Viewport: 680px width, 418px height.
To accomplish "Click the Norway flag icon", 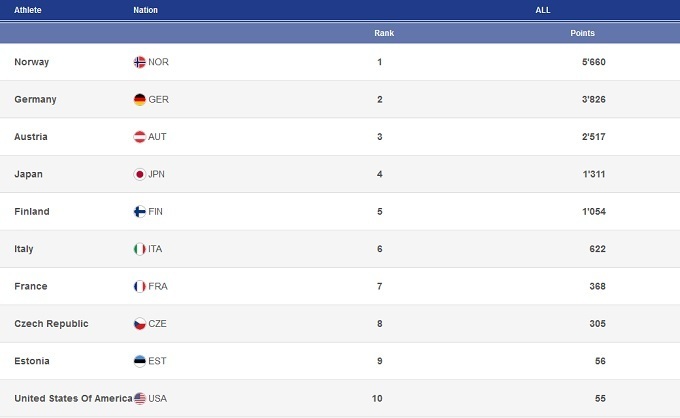I will [139, 62].
